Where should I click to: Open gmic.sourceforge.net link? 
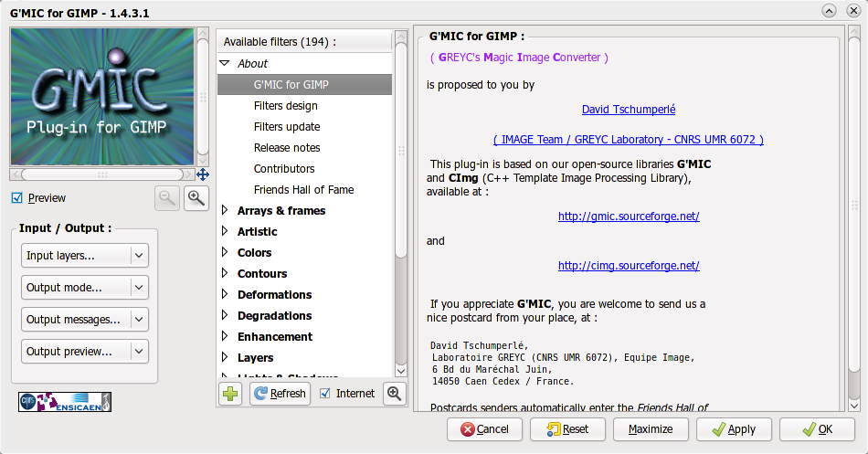pos(629,216)
